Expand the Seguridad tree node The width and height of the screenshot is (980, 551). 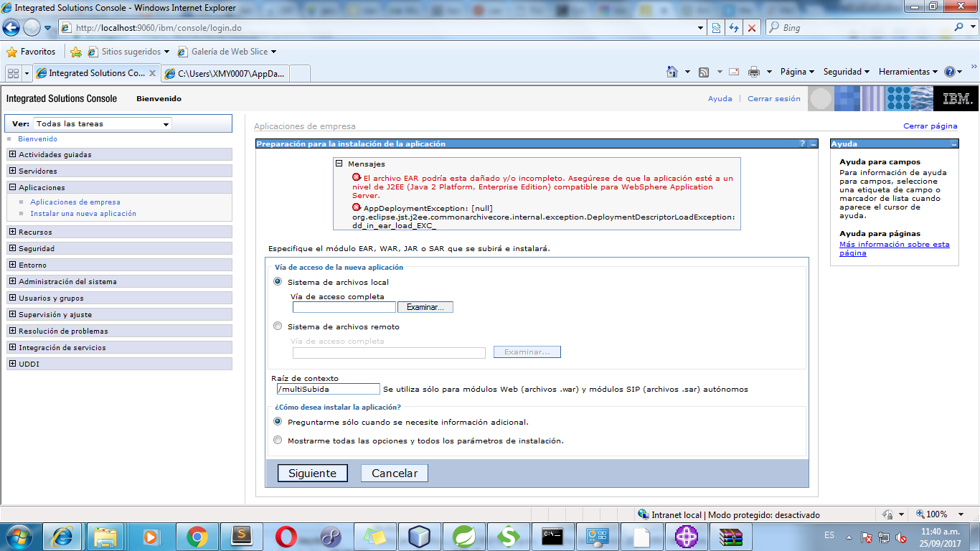point(12,248)
